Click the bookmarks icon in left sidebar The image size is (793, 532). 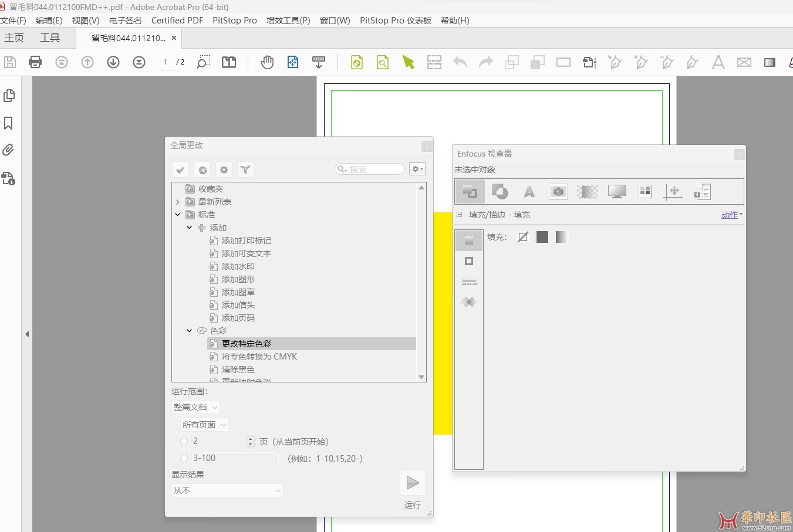pos(8,123)
